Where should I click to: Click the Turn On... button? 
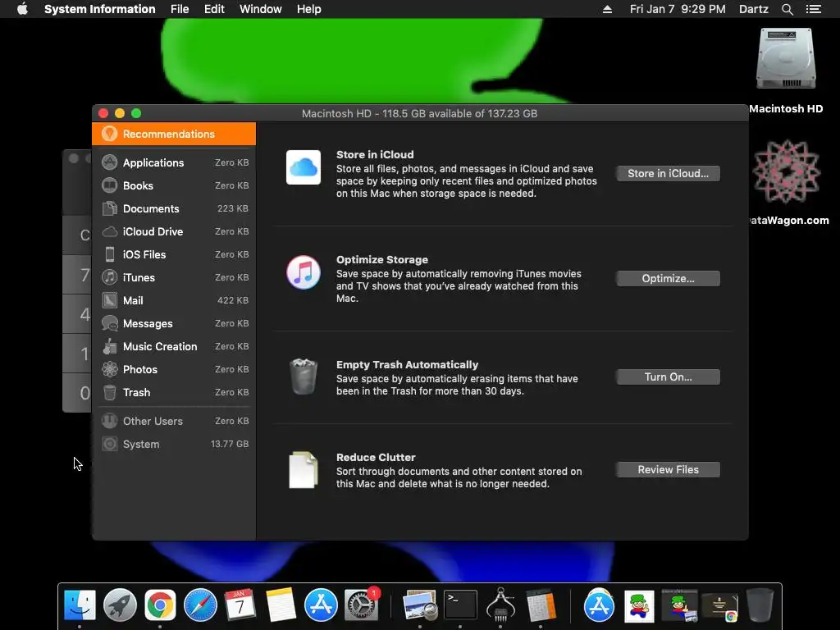pos(668,377)
